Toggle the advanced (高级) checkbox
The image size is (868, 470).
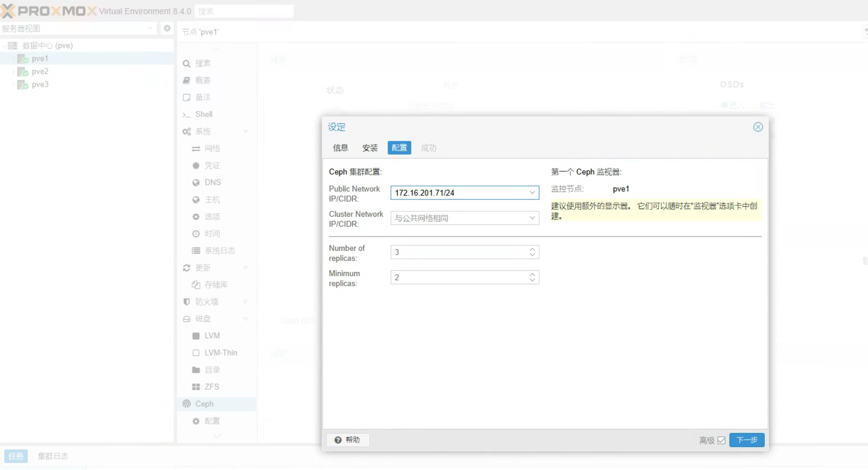(721, 440)
